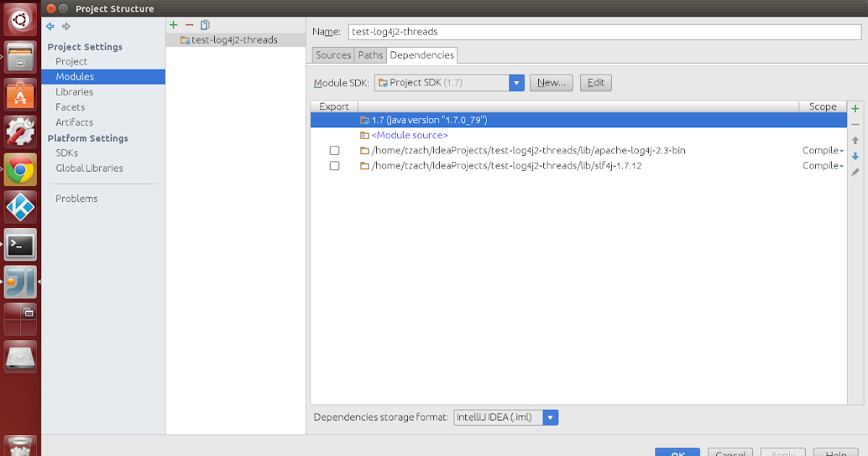Select test-log4j2-threads module in list

click(x=236, y=41)
